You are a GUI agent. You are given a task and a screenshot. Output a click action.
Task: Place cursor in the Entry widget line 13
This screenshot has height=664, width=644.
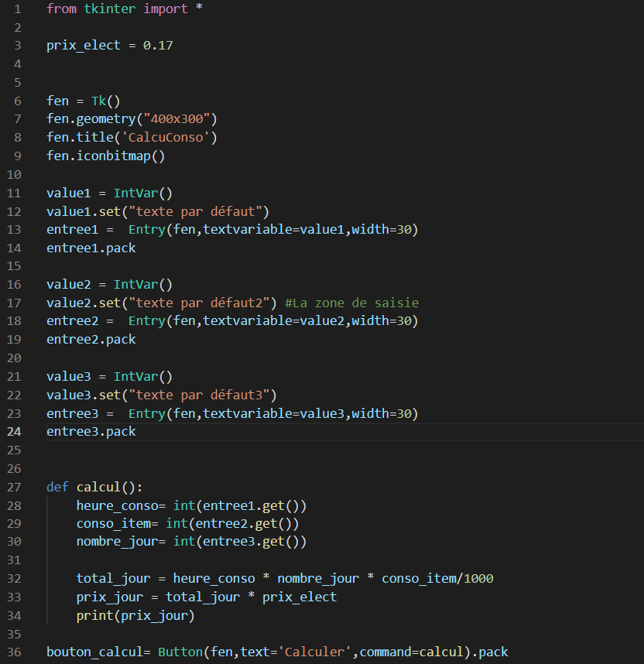point(232,229)
